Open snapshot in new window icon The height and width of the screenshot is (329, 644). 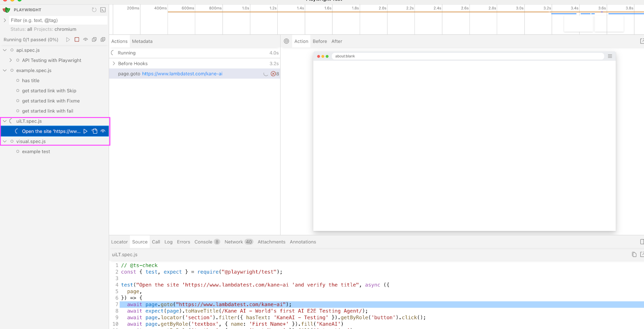[x=642, y=41]
